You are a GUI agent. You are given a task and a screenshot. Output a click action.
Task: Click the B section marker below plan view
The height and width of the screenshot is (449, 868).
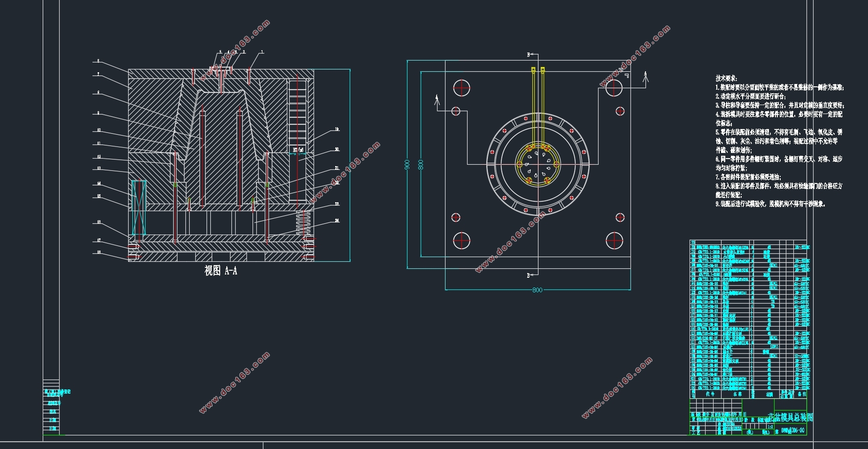click(529, 275)
